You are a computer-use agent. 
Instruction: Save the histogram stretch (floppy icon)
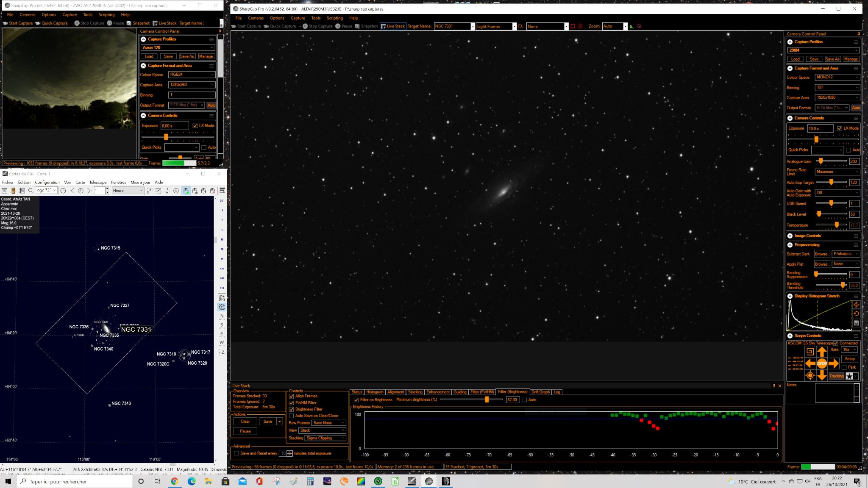click(x=856, y=323)
